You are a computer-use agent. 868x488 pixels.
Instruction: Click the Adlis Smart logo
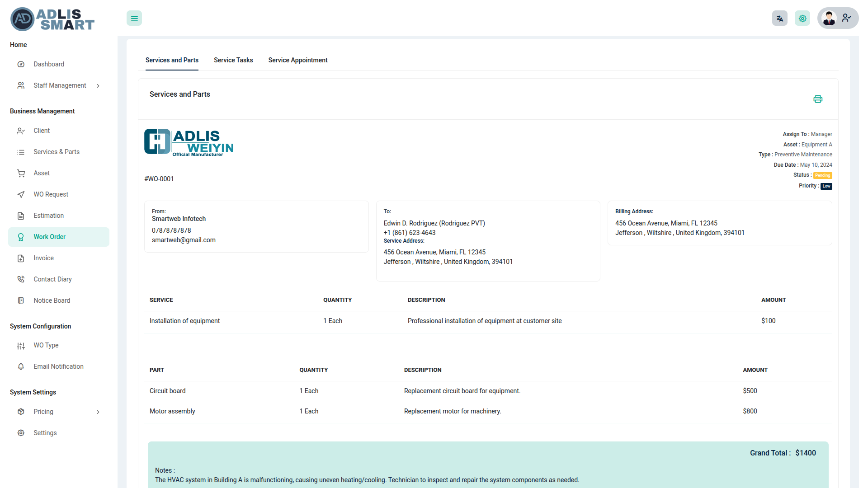(52, 19)
